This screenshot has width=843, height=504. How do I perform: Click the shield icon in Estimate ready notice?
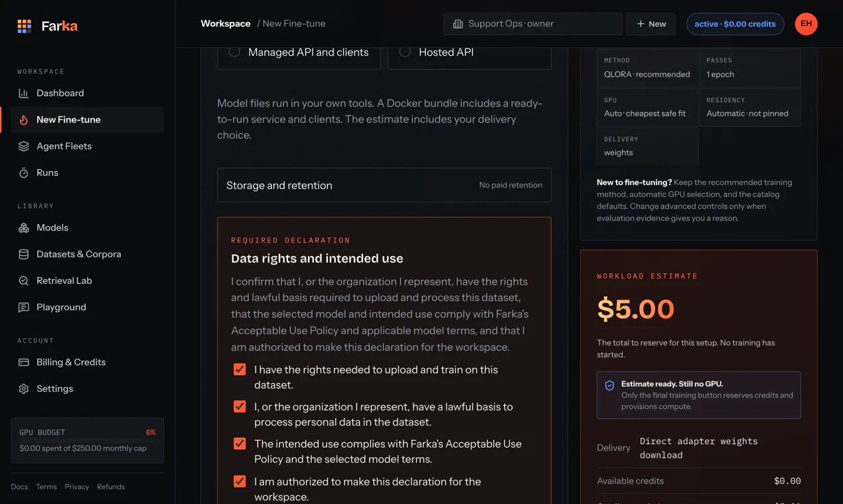pyautogui.click(x=609, y=385)
